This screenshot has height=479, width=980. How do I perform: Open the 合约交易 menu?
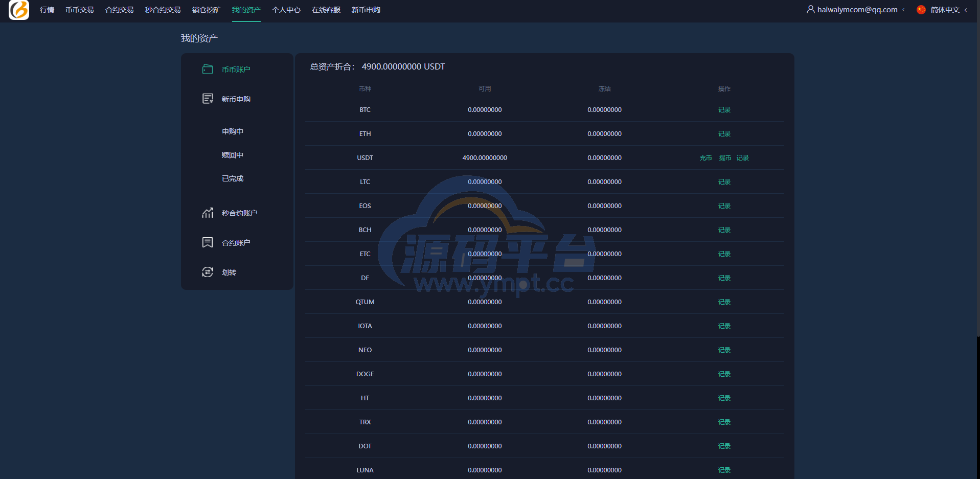coord(120,10)
